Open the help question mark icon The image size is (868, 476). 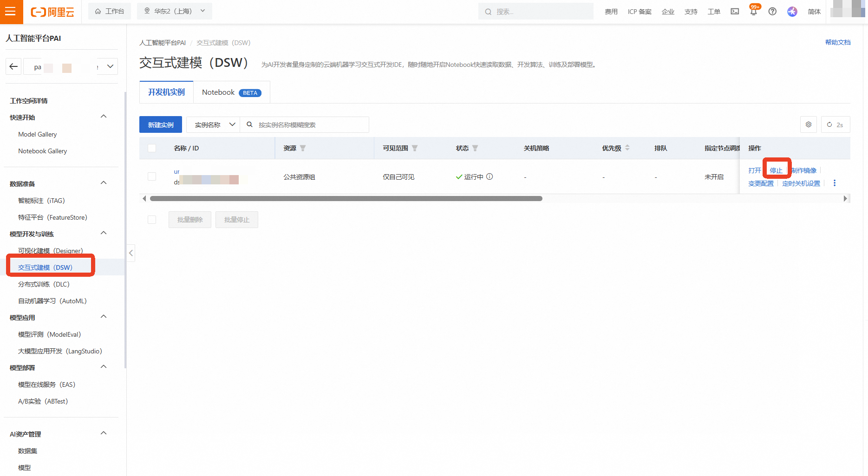point(772,12)
